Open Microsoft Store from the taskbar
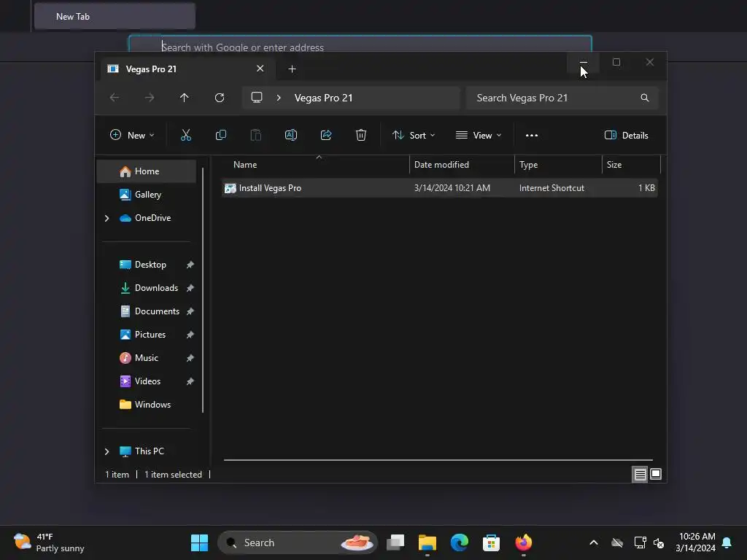This screenshot has width=747, height=560. [491, 542]
